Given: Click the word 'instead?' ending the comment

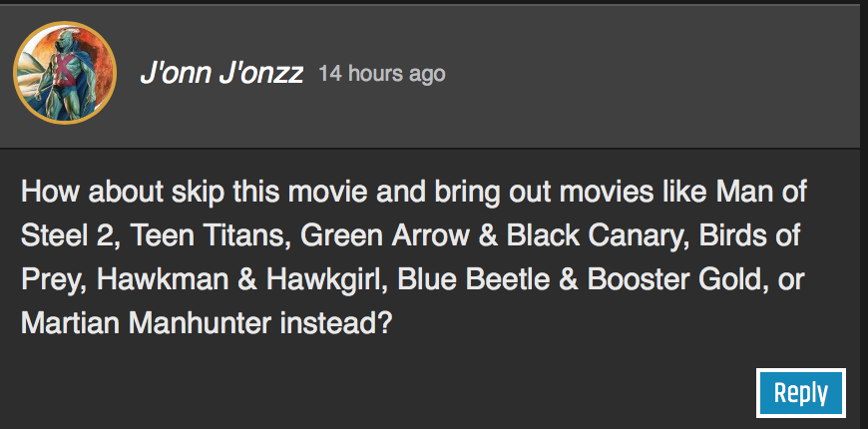Looking at the screenshot, I should coord(336,324).
